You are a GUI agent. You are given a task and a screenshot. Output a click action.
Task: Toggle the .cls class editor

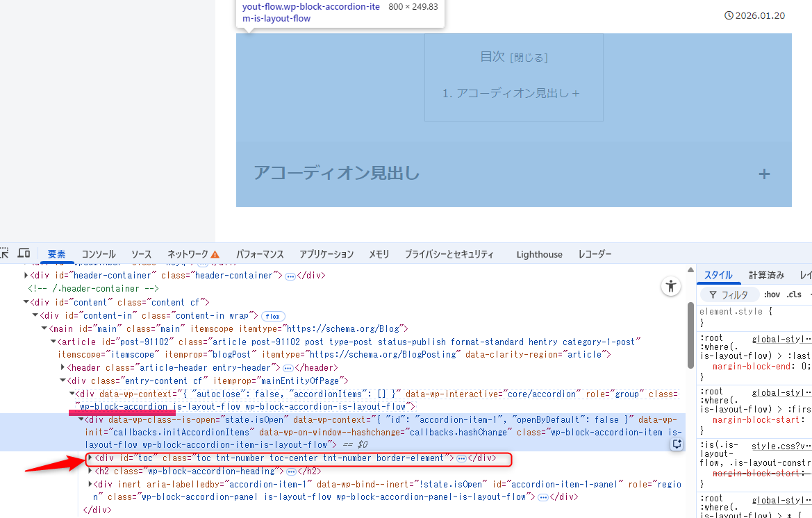(x=794, y=294)
